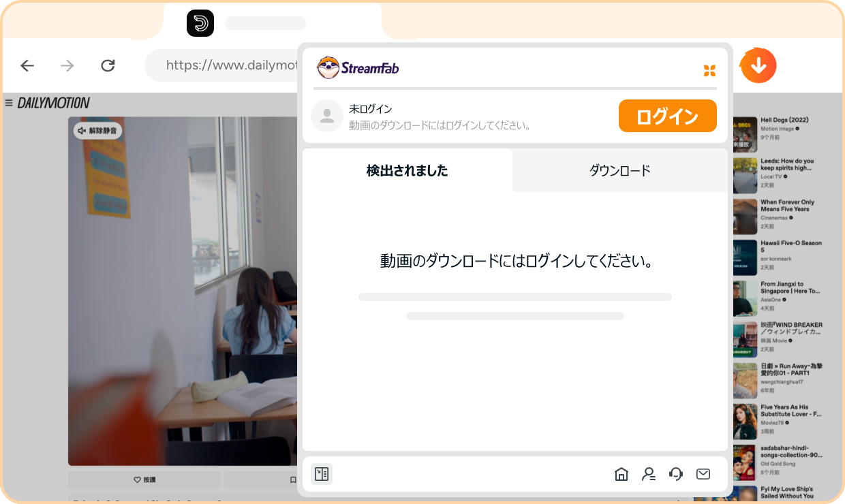Unmute the video via the 解除静音 control
The width and height of the screenshot is (845, 504).
97,130
